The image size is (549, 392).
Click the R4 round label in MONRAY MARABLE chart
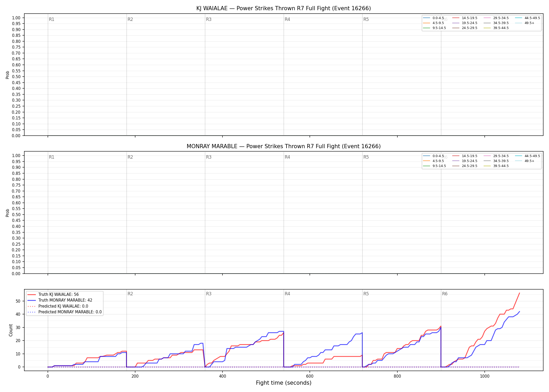(287, 157)
